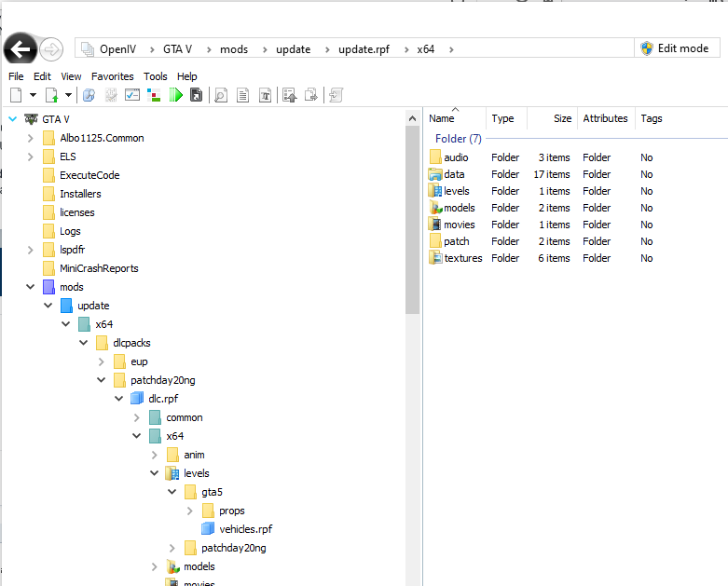Image resolution: width=728 pixels, height=586 pixels.
Task: Click the red-green blocks toolbar icon
Action: coord(154,95)
